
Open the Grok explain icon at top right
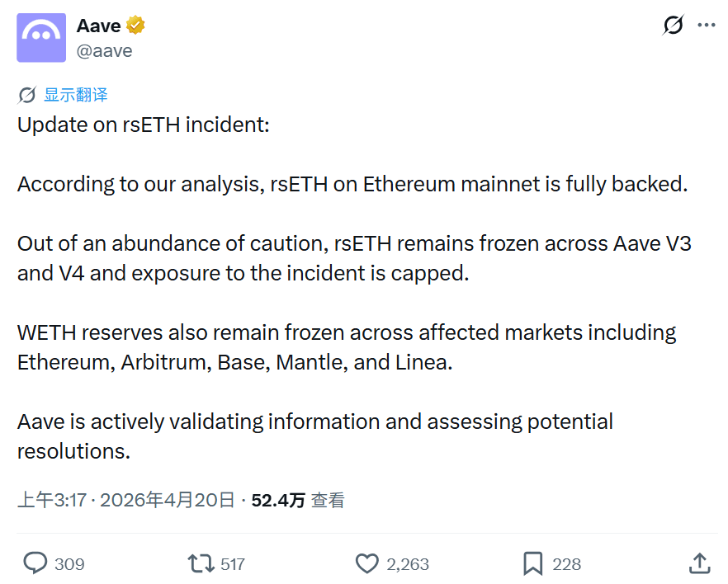coord(674,26)
